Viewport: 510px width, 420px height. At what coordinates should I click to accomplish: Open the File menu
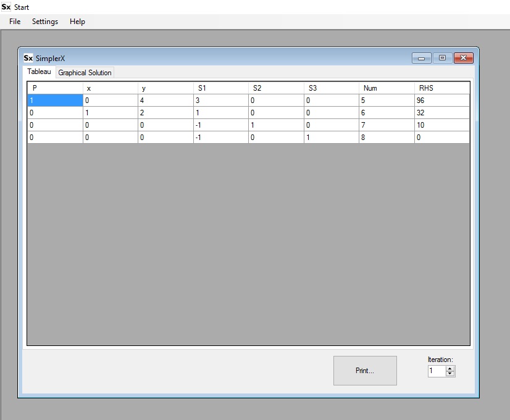click(15, 22)
